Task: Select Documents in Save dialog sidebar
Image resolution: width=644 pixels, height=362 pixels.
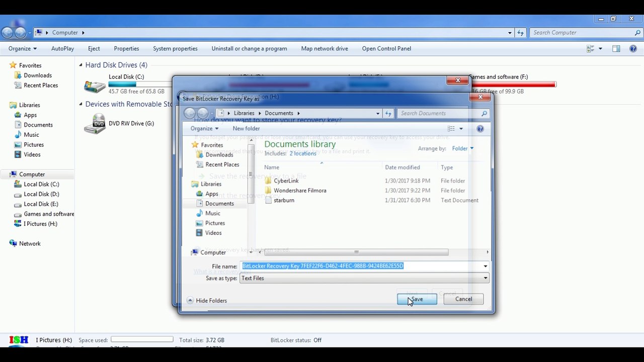Action: click(219, 204)
